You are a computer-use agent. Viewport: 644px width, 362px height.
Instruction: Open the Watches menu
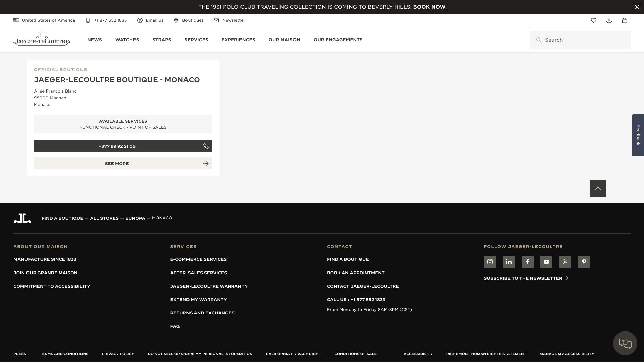tap(127, 40)
